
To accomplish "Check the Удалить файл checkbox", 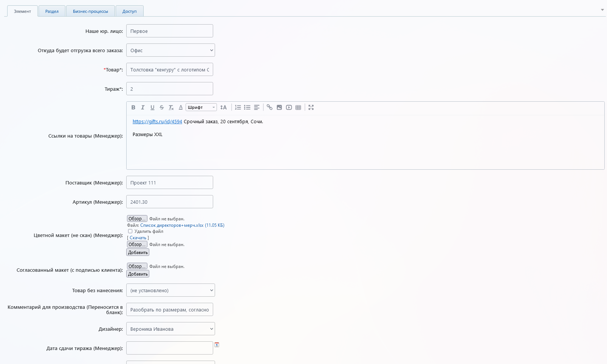I will 130,231.
